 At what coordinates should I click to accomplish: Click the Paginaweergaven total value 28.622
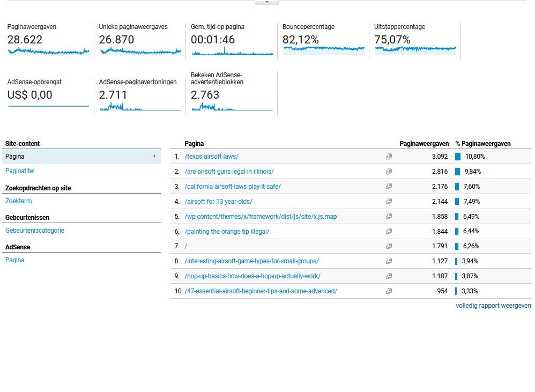point(25,40)
